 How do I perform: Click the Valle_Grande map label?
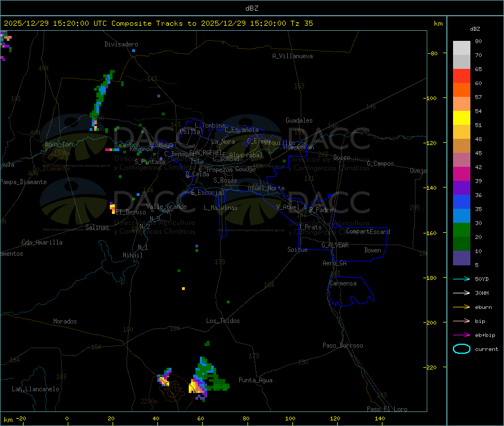pyautogui.click(x=166, y=207)
